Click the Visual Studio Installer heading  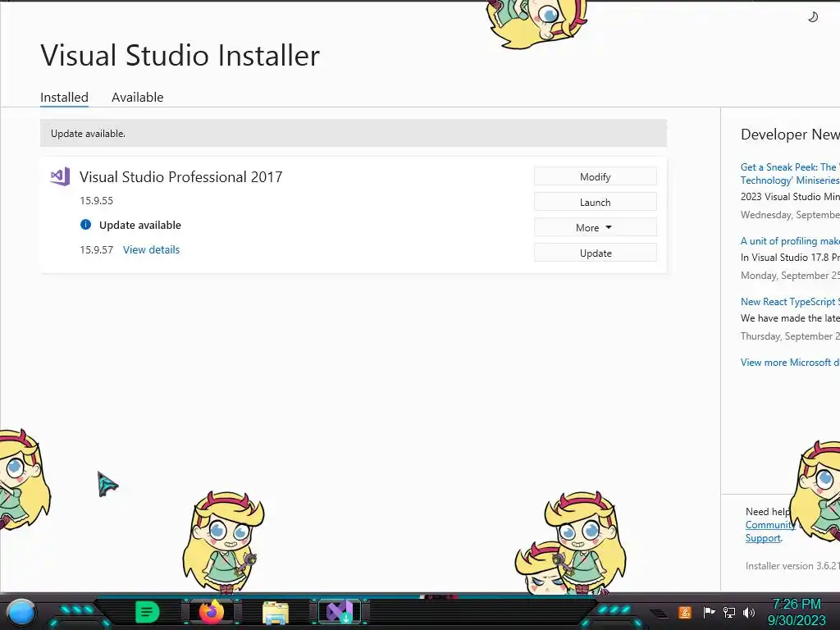180,55
